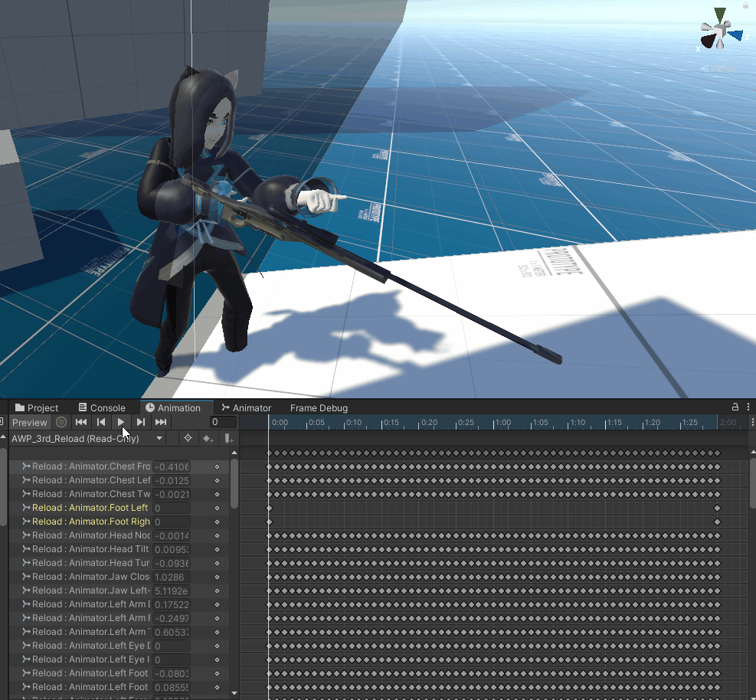Select the Frame Debug tab
The width and height of the screenshot is (756, 700).
point(318,407)
